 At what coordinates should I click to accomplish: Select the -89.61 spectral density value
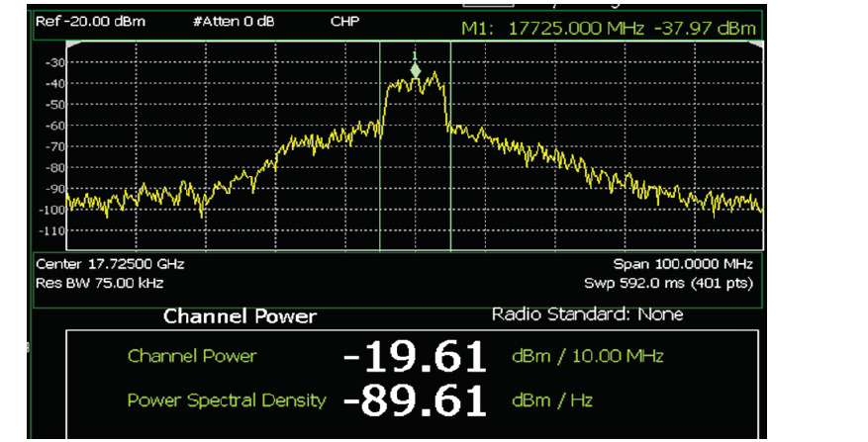[415, 401]
